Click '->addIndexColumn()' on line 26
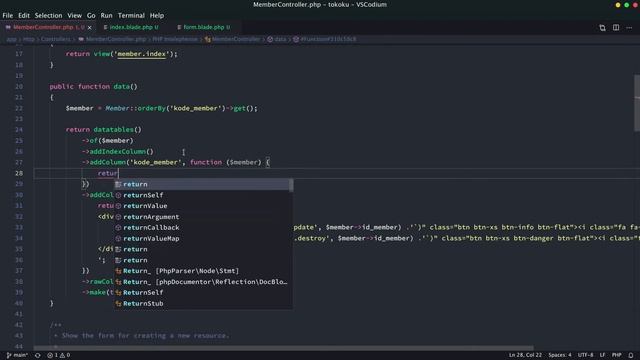 coord(118,151)
